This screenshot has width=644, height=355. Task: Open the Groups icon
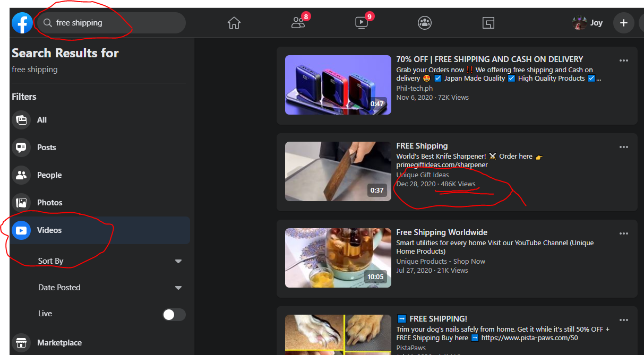click(425, 23)
